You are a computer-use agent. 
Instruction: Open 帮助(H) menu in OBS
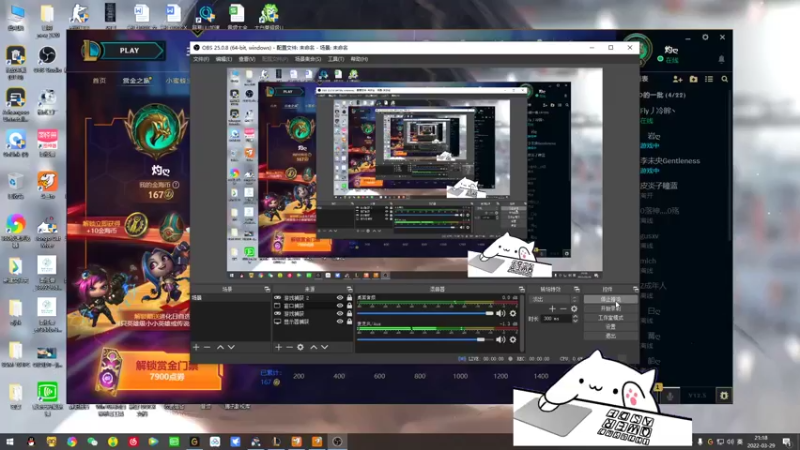(359, 59)
